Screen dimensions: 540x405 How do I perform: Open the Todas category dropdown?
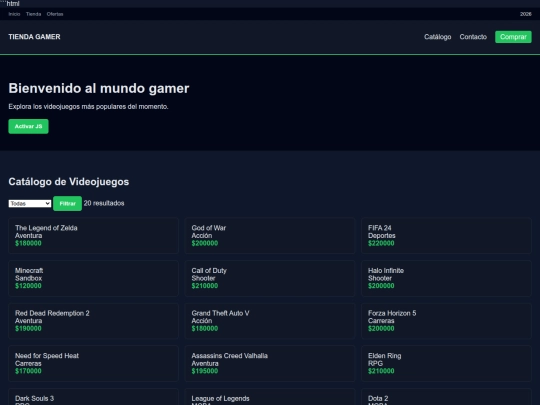30,204
